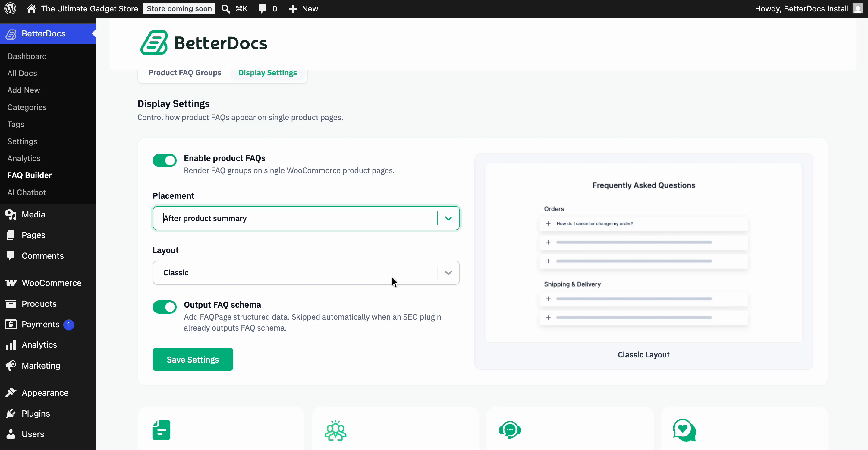Click the Marketing megaphone icon
This screenshot has height=450, width=868.
tap(11, 365)
